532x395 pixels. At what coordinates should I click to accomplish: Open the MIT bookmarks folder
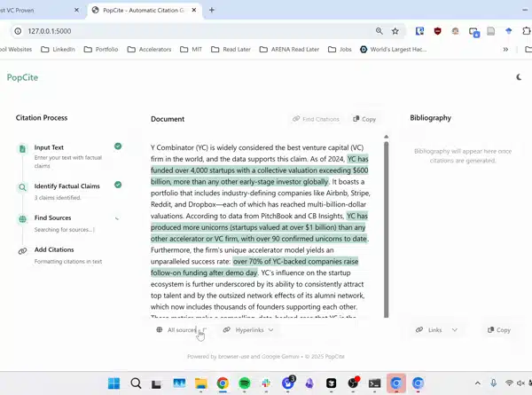click(x=191, y=49)
